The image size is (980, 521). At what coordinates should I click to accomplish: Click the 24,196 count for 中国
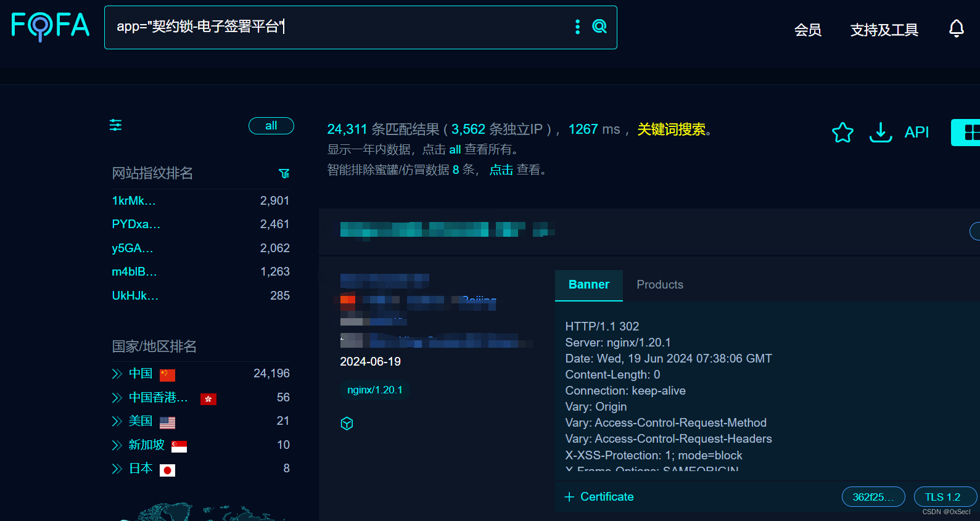[x=271, y=374]
